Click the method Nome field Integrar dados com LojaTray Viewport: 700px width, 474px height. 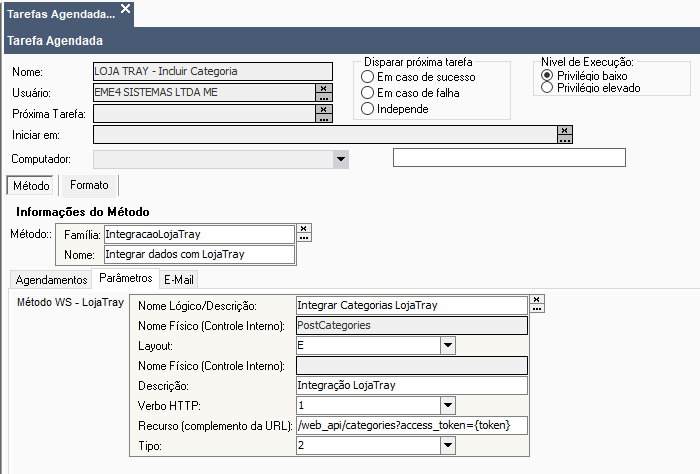coord(199,254)
